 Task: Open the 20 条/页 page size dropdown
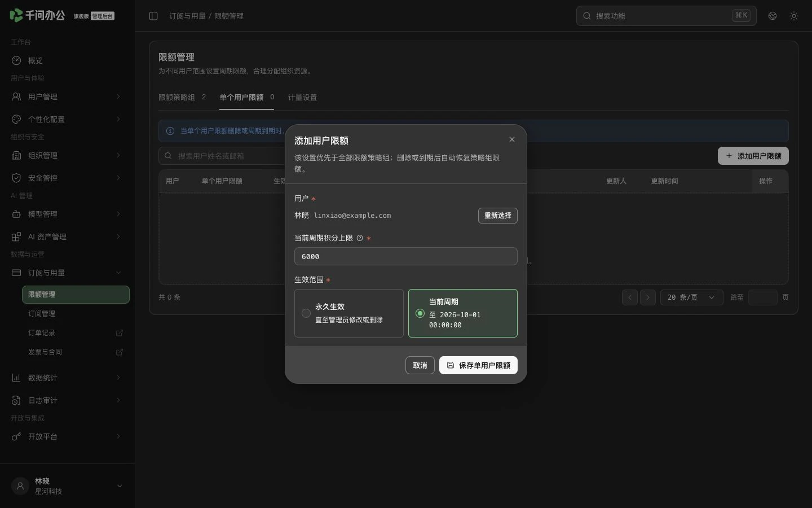click(x=692, y=297)
